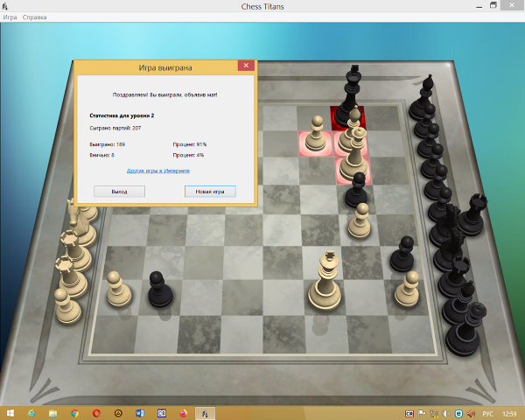Open the Игра menu

point(10,17)
